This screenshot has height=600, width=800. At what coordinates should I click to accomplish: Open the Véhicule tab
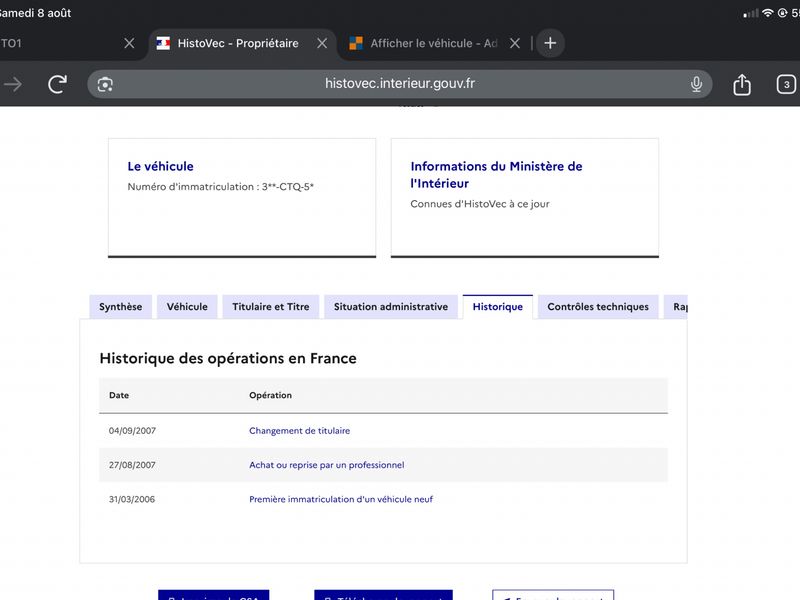(187, 307)
